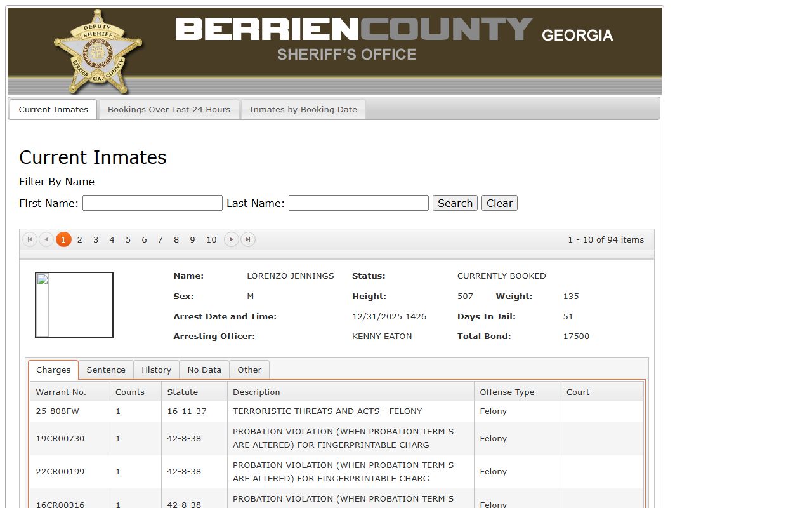The image size is (812, 508).
Task: Go to the next pager page icon
Action: [x=232, y=239]
